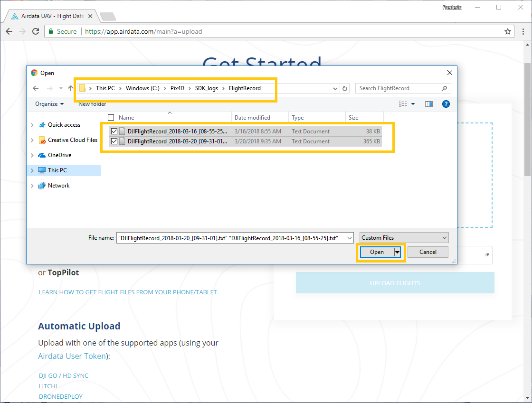The height and width of the screenshot is (403, 532).
Task: Open dialog help with the question icon
Action: click(446, 104)
